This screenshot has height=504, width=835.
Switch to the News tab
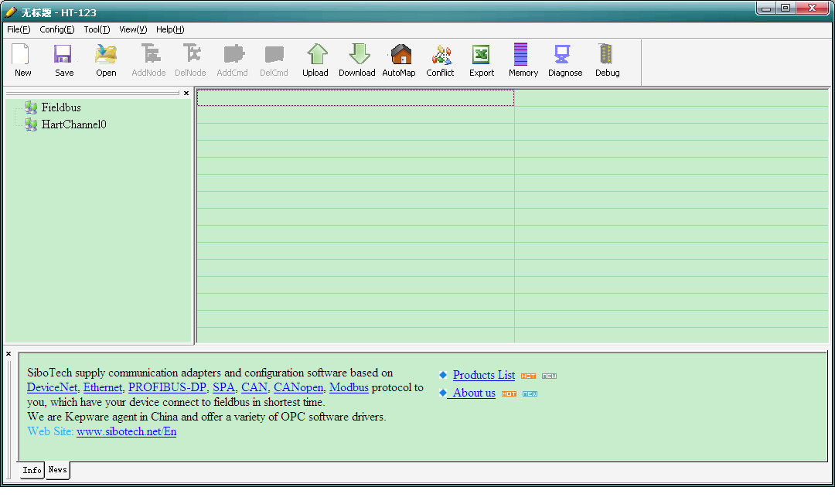[x=58, y=470]
